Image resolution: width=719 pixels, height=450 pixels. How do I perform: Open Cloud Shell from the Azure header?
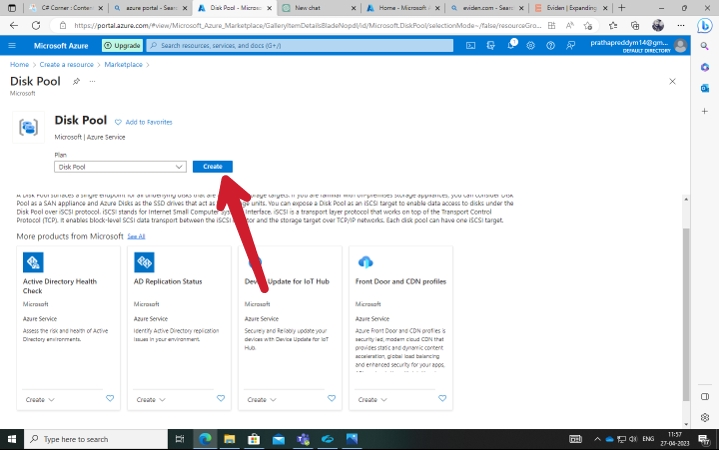coord(470,45)
